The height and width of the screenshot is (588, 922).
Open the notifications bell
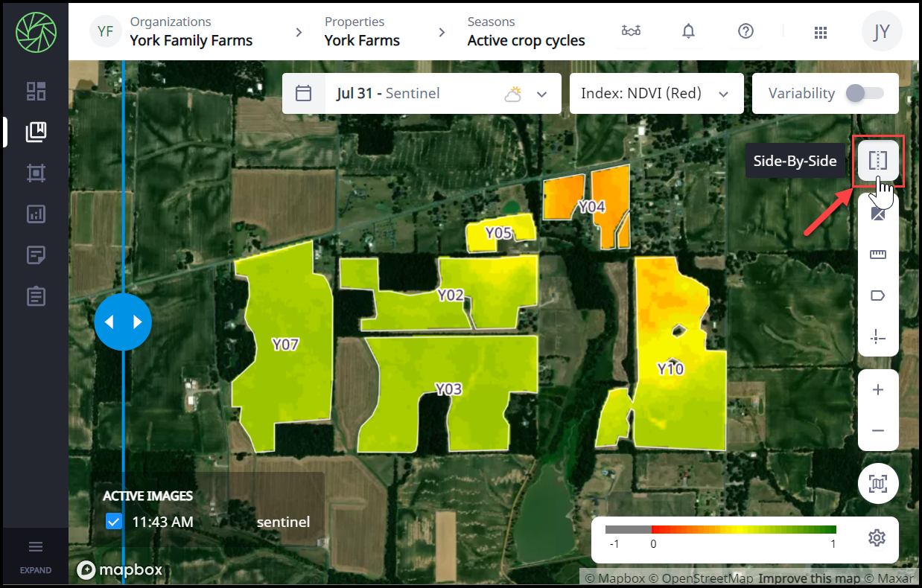(x=688, y=31)
